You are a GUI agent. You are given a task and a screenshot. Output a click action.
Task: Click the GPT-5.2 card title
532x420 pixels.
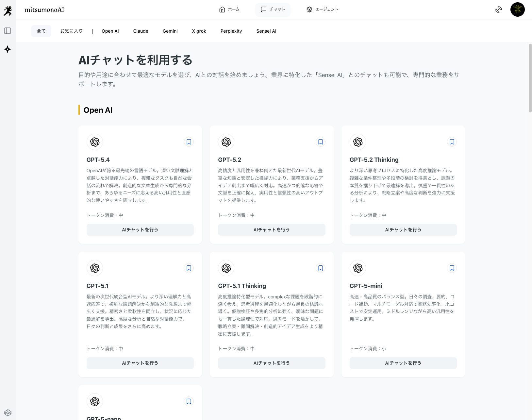230,160
